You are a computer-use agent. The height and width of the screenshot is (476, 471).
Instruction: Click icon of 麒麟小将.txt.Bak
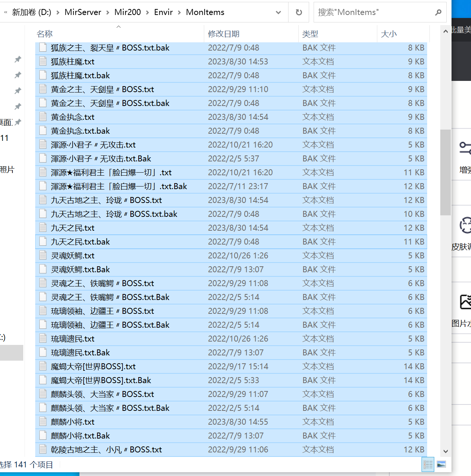43,436
